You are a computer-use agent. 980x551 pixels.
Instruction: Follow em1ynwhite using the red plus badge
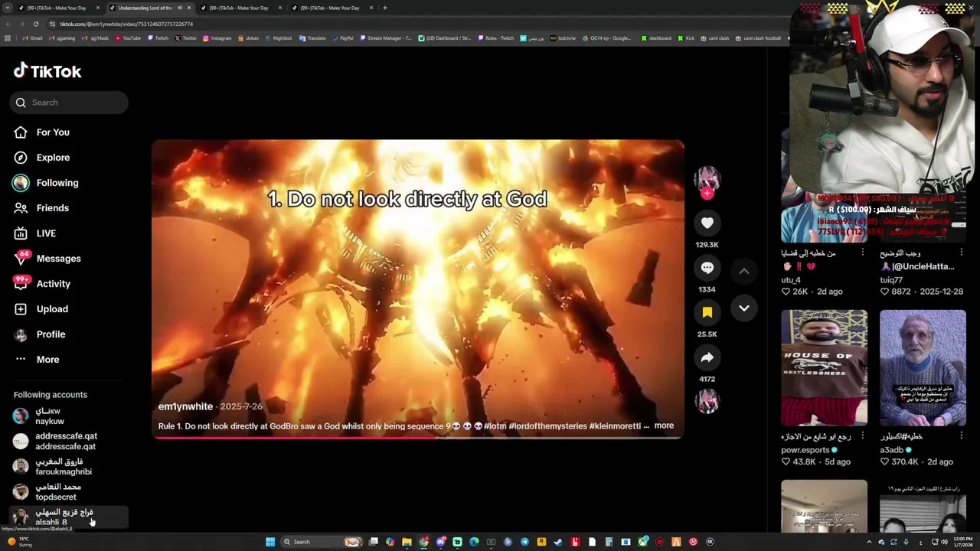[x=707, y=194]
